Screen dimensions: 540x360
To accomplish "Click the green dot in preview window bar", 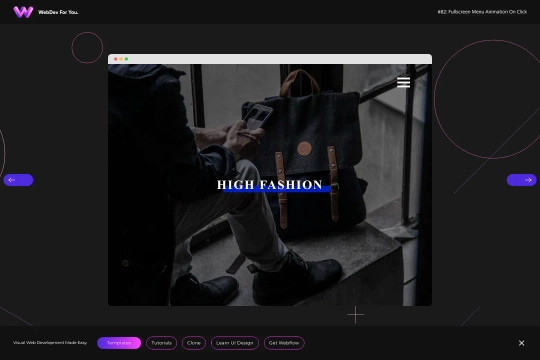I will [x=126, y=59].
